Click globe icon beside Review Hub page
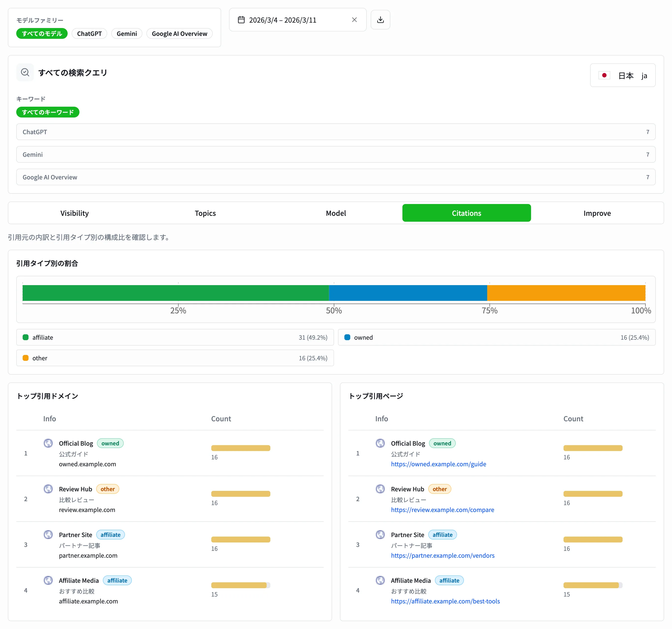 pyautogui.click(x=380, y=488)
